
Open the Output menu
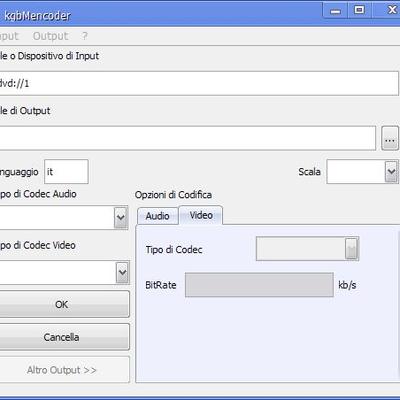(x=50, y=36)
